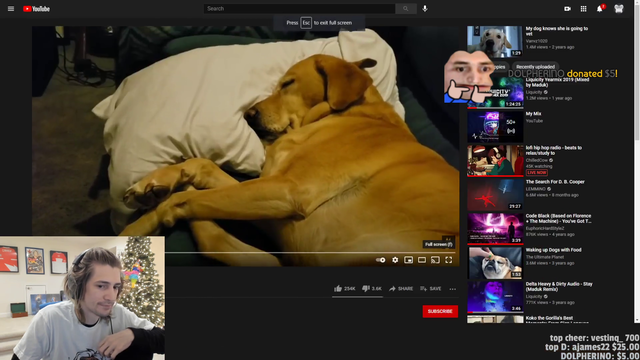Open the Delta Heavy Stay Maduk Remix thumbnail
640x360 pixels.
click(495, 297)
